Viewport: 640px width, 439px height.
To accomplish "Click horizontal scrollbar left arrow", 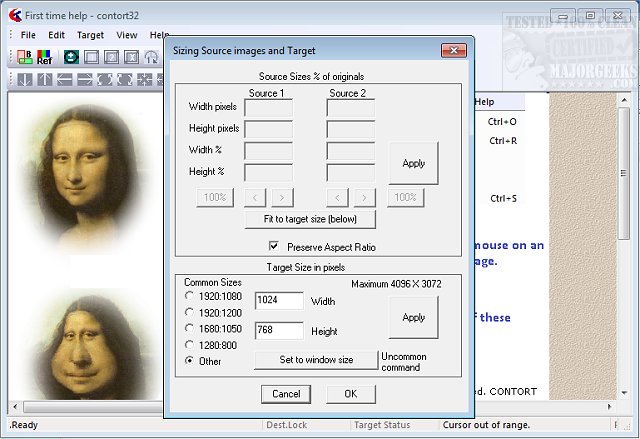I will click(15, 407).
